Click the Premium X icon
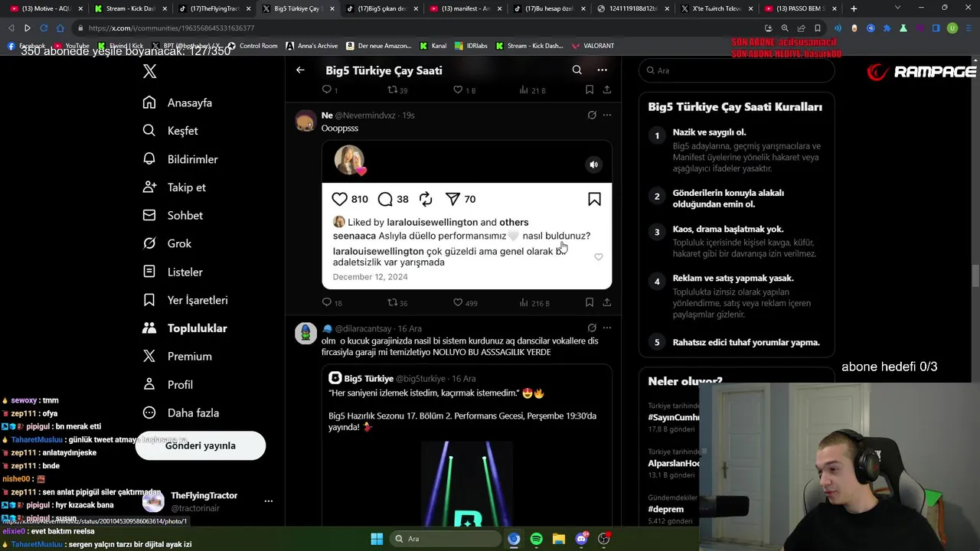 pyautogui.click(x=149, y=356)
